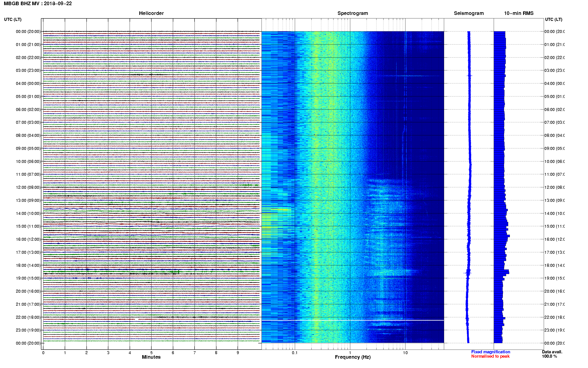Click the left 14:00 (10:00) time label
Screen dimensions: 588x368
[28, 213]
